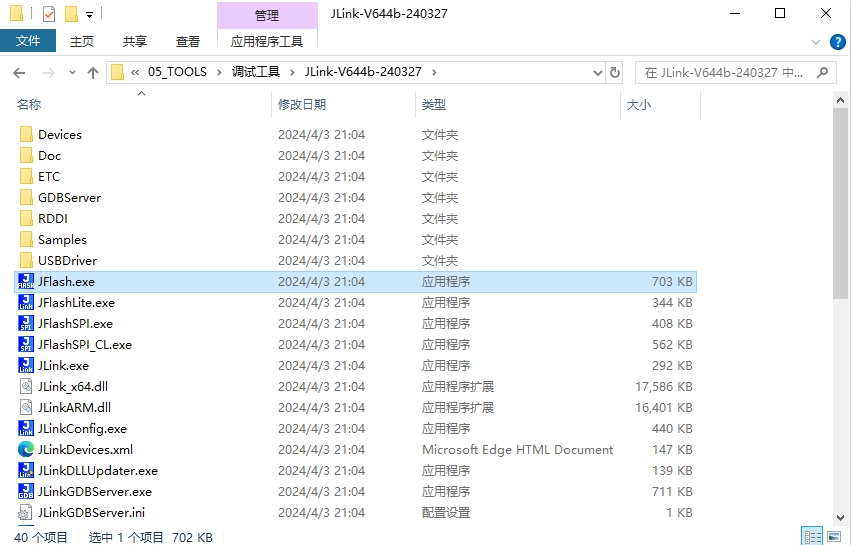
Task: Select the JLink.exe file icon
Action: click(26, 365)
